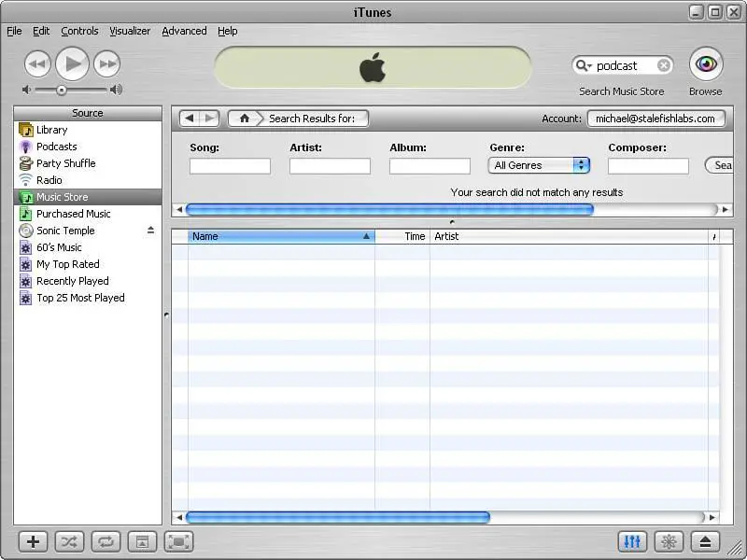
Task: Turn on the visualizer flower icon
Action: [x=669, y=541]
